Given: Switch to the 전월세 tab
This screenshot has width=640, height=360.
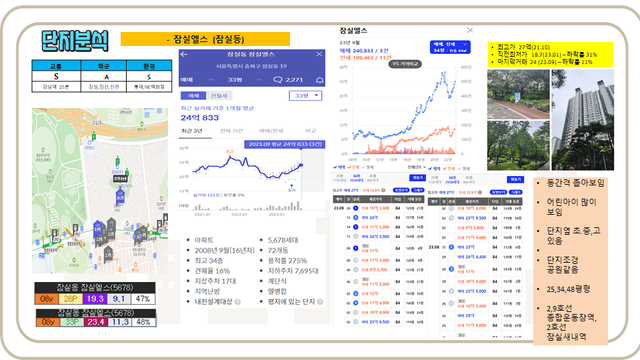Looking at the screenshot, I should [x=219, y=96].
